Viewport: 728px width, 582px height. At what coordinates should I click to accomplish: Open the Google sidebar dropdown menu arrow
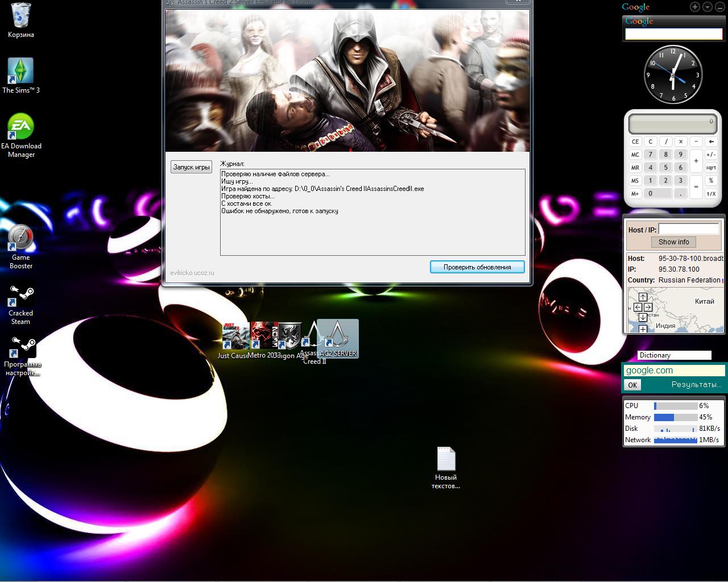[x=708, y=7]
